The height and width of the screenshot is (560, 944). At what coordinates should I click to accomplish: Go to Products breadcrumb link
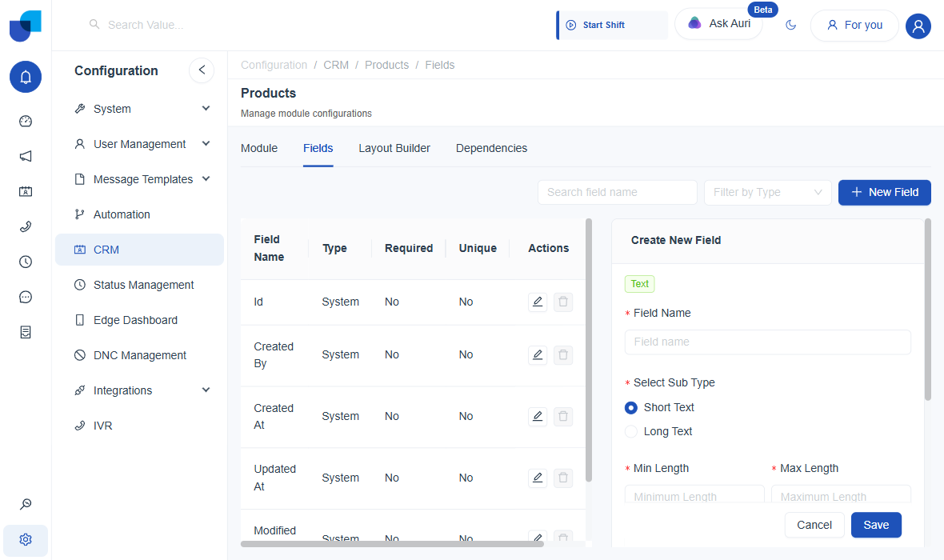[386, 65]
